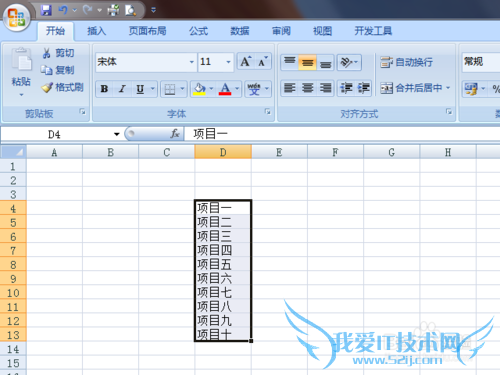Set top vertical alignment
This screenshot has height=375, width=500.
click(290, 62)
